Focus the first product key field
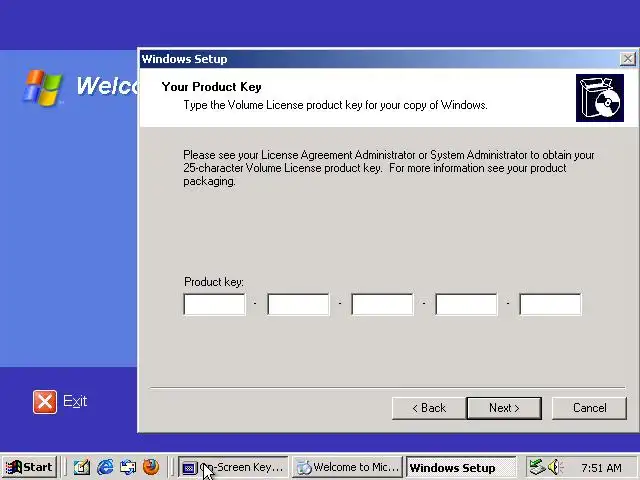This screenshot has height=480, width=640. [x=215, y=304]
